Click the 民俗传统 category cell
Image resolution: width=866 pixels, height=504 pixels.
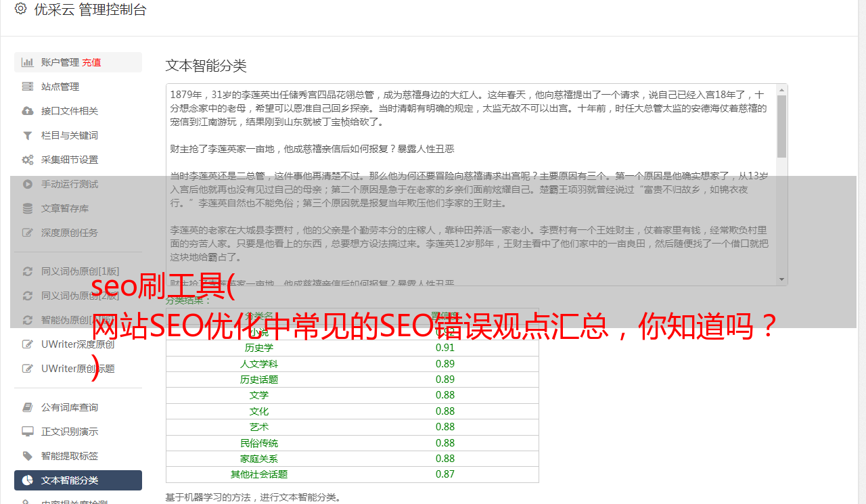(x=259, y=443)
